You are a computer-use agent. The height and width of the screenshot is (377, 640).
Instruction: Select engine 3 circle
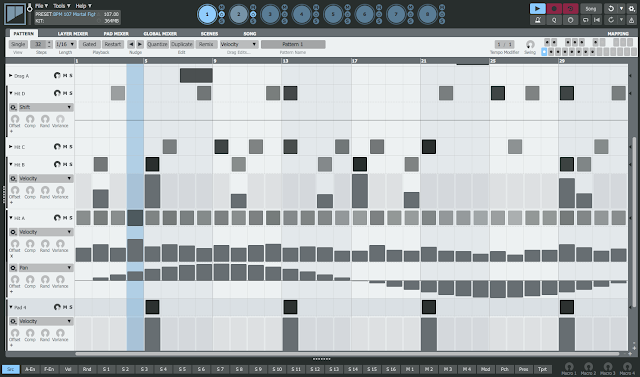270,14
